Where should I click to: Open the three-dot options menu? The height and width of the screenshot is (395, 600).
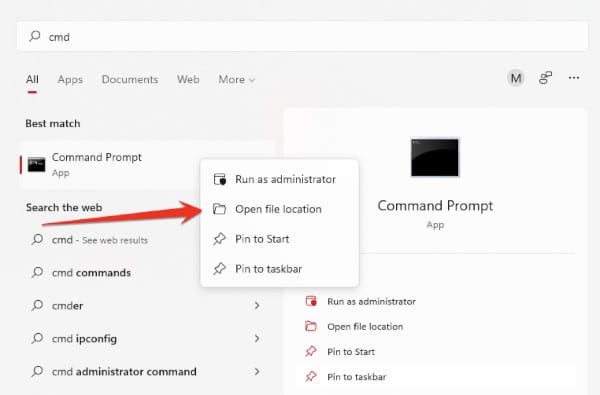click(x=574, y=78)
